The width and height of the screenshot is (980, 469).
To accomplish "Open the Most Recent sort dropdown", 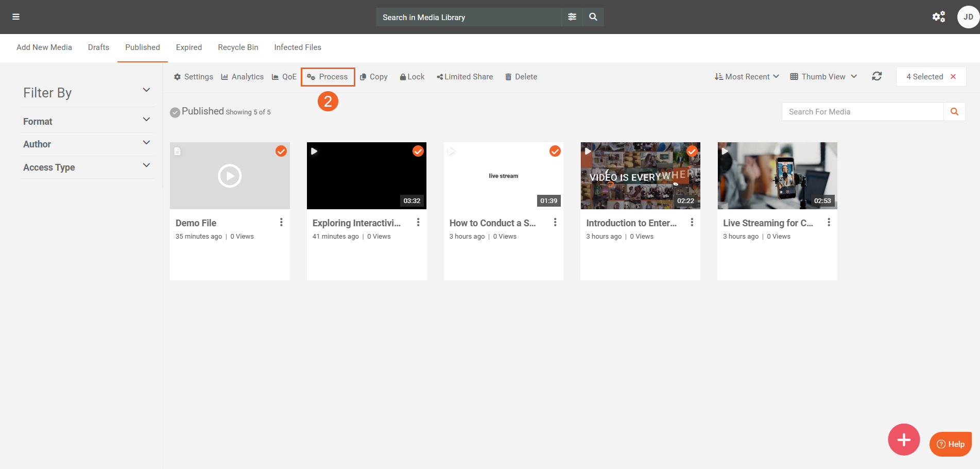I will 746,77.
